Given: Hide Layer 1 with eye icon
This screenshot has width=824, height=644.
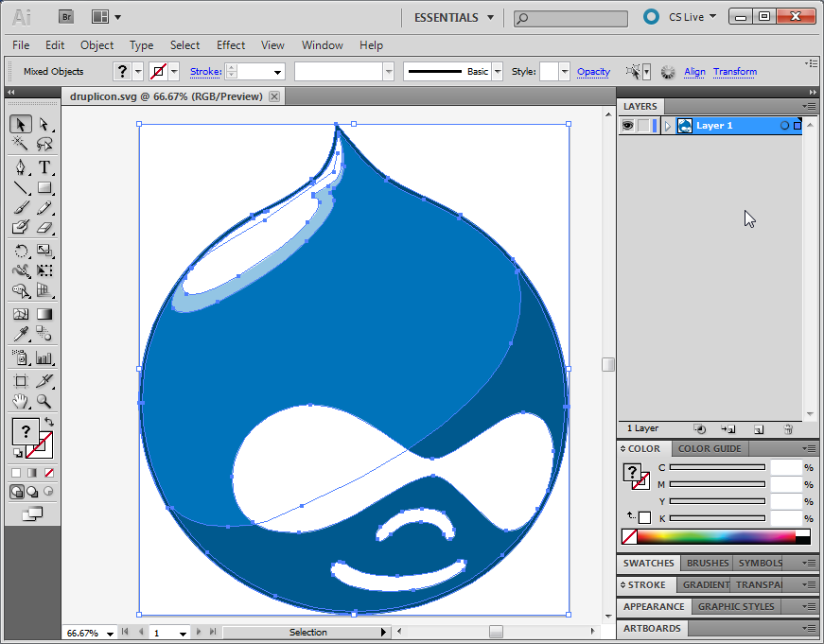Looking at the screenshot, I should (x=627, y=126).
